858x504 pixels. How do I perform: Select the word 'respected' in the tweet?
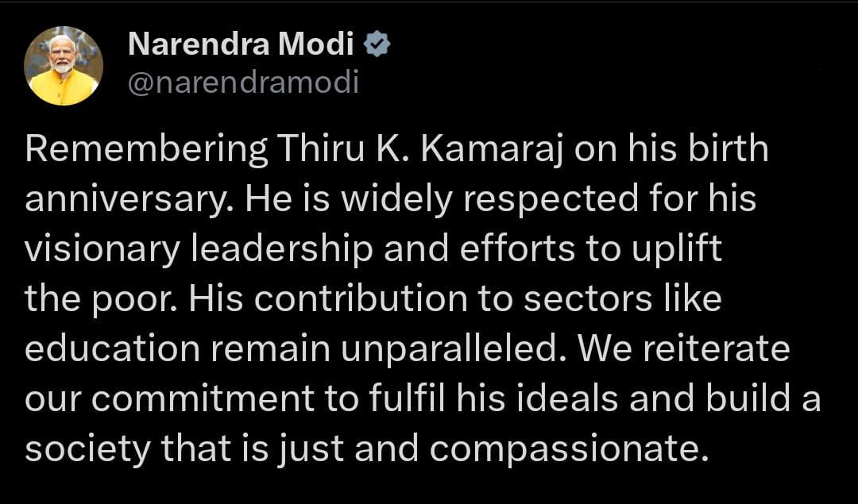(551, 199)
